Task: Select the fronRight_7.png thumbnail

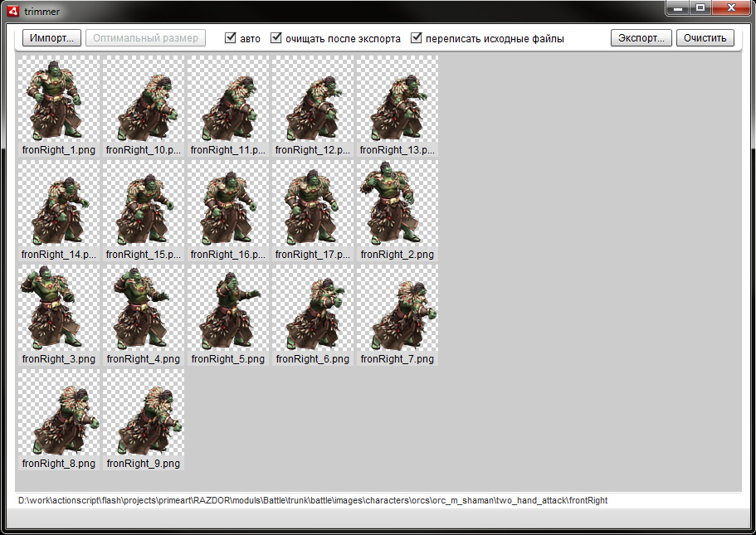Action: (398, 314)
